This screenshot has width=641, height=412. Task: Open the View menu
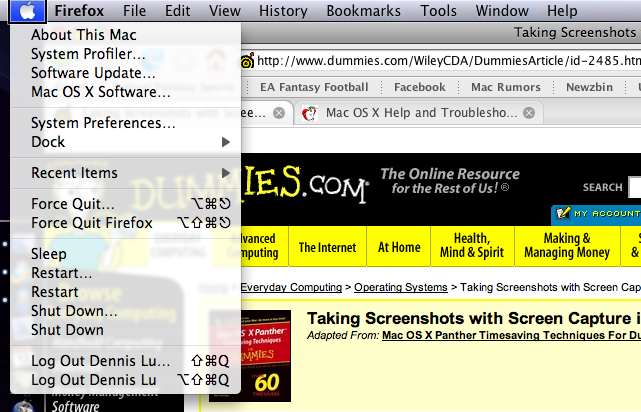(225, 11)
